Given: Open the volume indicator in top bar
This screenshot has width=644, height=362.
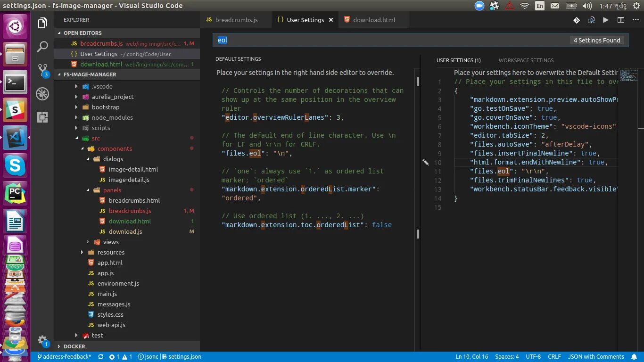Looking at the screenshot, I should click(587, 6).
